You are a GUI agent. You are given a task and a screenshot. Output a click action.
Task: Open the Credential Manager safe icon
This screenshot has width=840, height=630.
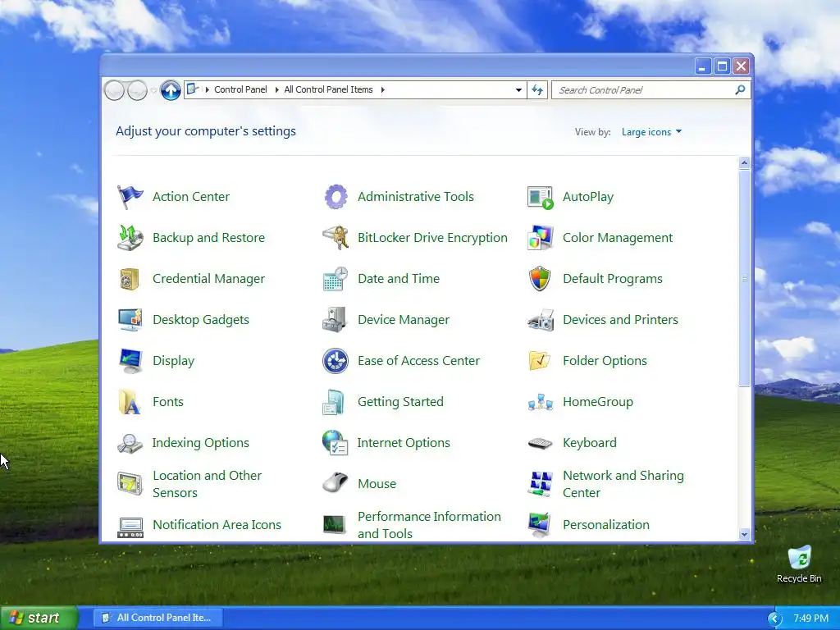point(130,279)
